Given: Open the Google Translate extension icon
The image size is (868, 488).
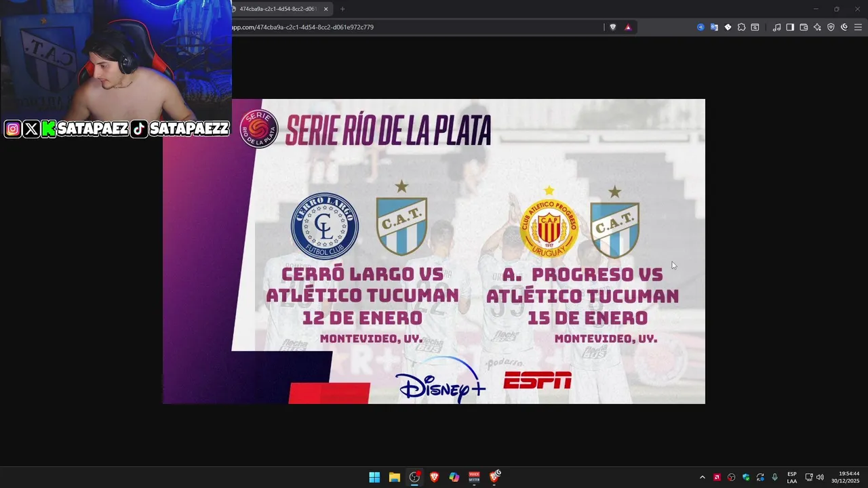Looking at the screenshot, I should [714, 27].
